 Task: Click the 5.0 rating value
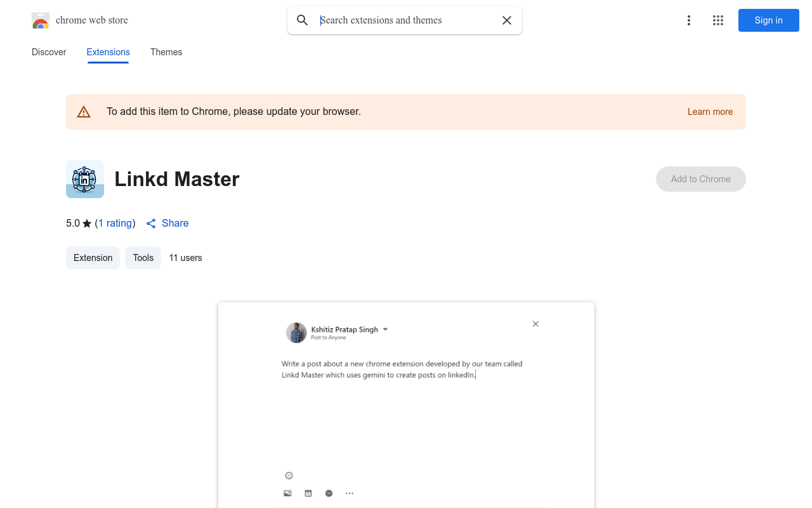pos(73,223)
